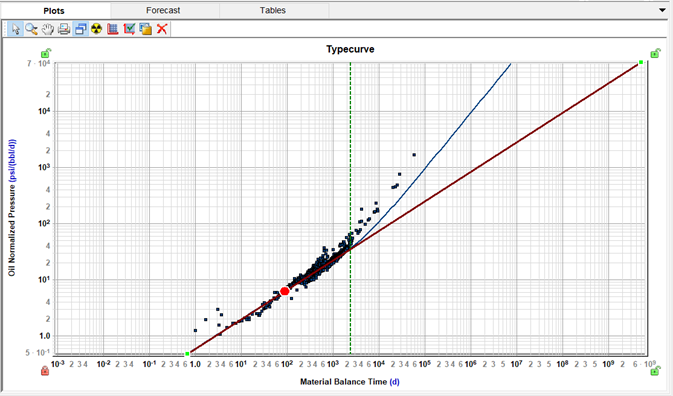Click the green checkmark axis icon
The height and width of the screenshot is (396, 673).
(129, 29)
